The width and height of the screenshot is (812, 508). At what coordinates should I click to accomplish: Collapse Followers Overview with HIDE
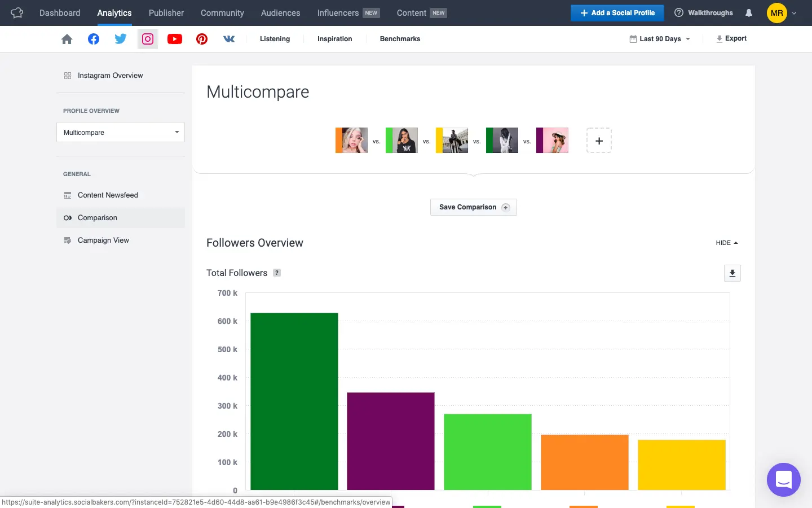tap(726, 243)
